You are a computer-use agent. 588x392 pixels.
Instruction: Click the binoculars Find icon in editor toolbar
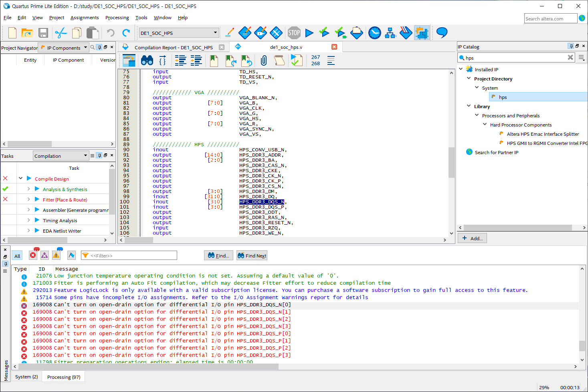pos(147,60)
